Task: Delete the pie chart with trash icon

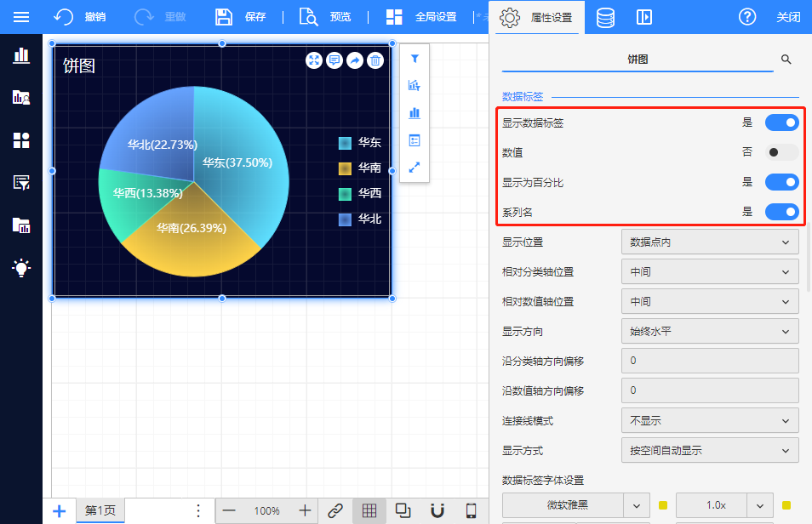Action: tap(375, 60)
